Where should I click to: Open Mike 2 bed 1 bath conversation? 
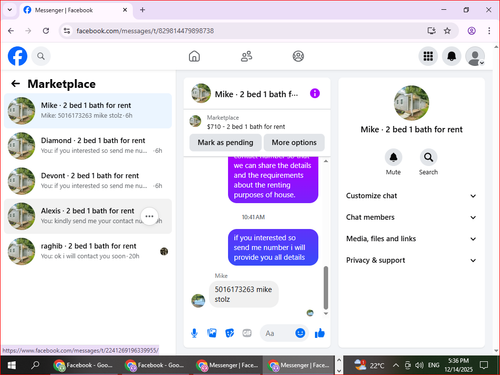coord(88,111)
